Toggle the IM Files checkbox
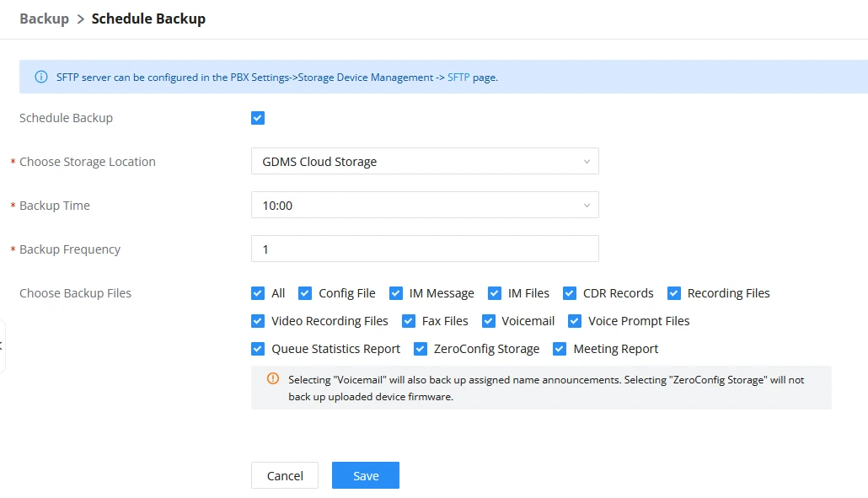 pos(495,293)
